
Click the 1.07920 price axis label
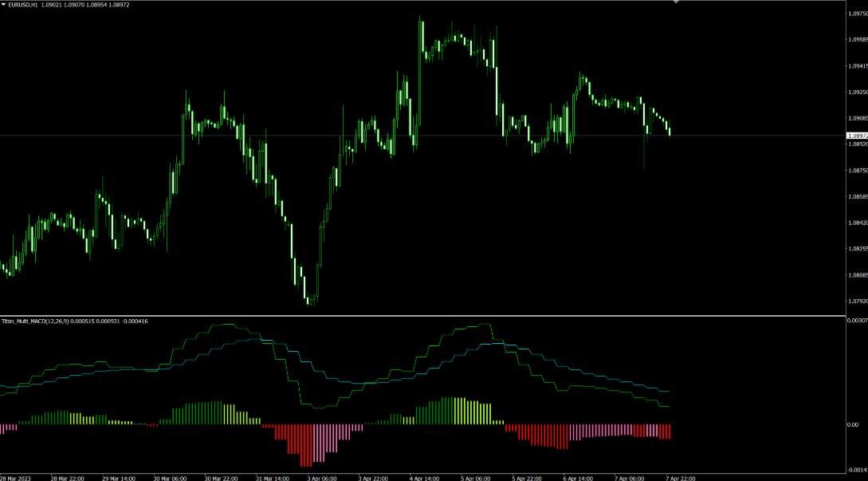click(858, 302)
